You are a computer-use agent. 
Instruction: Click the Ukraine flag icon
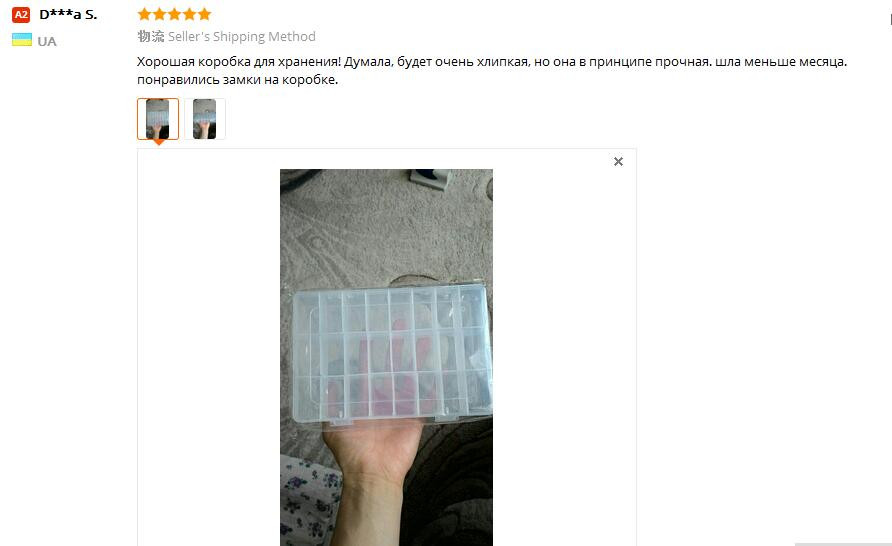click(22, 39)
